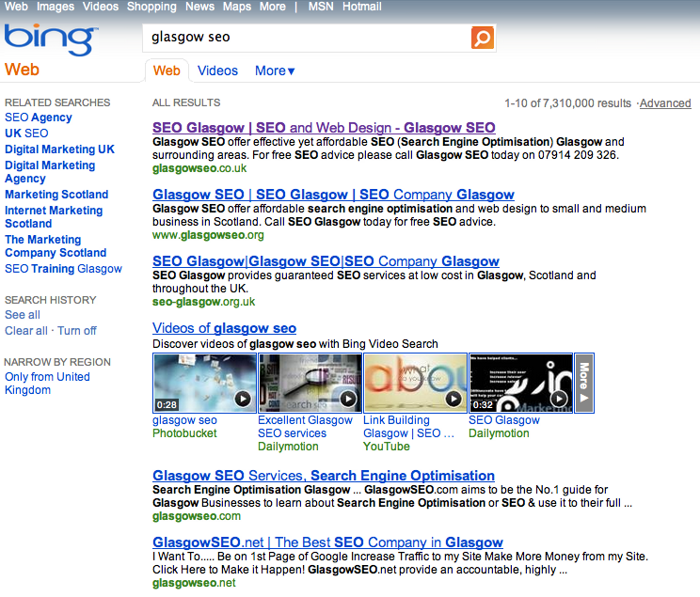
Task: Open 'Glasgow SEO Services, Search Engine Optimisation' result
Action: point(324,476)
